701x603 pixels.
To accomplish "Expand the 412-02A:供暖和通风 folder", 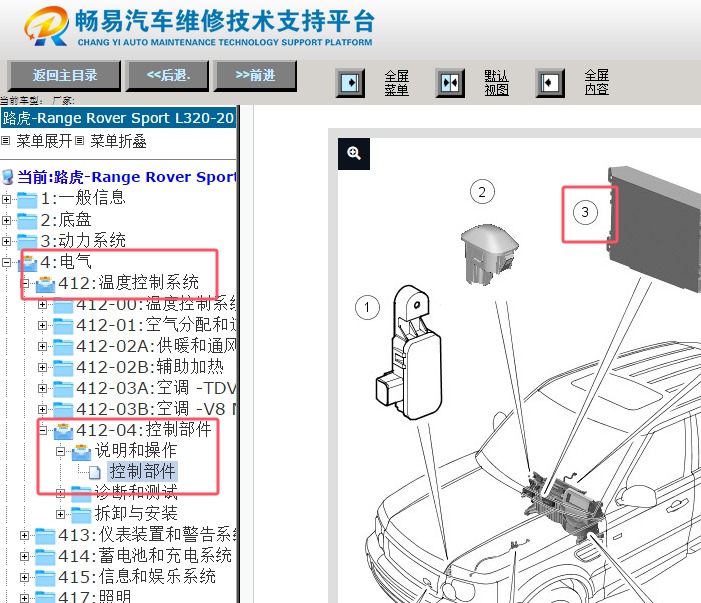I will tap(42, 346).
